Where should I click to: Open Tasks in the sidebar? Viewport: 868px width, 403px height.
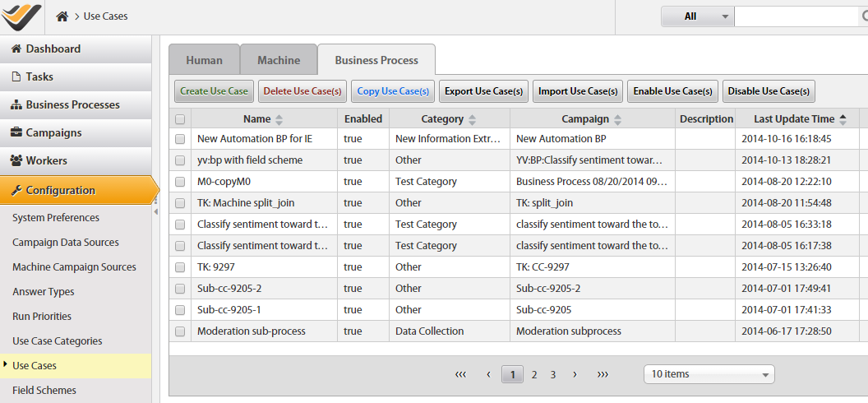(76, 77)
